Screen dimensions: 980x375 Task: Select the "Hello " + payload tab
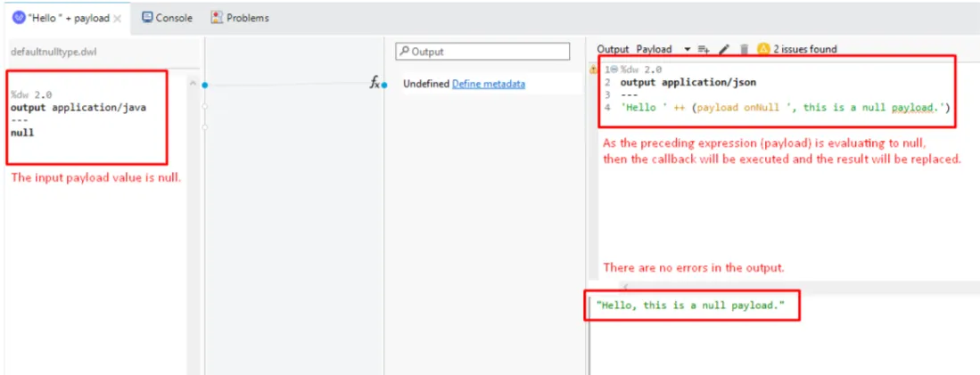point(66,18)
